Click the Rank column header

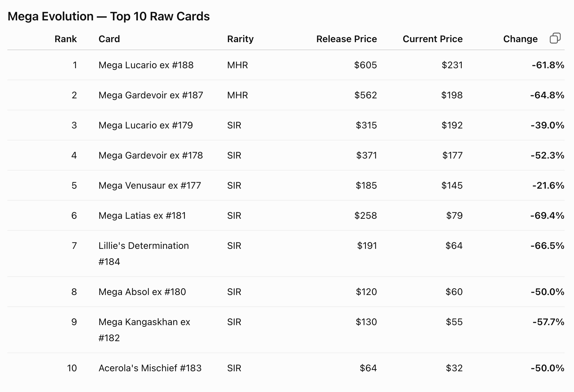[66, 39]
